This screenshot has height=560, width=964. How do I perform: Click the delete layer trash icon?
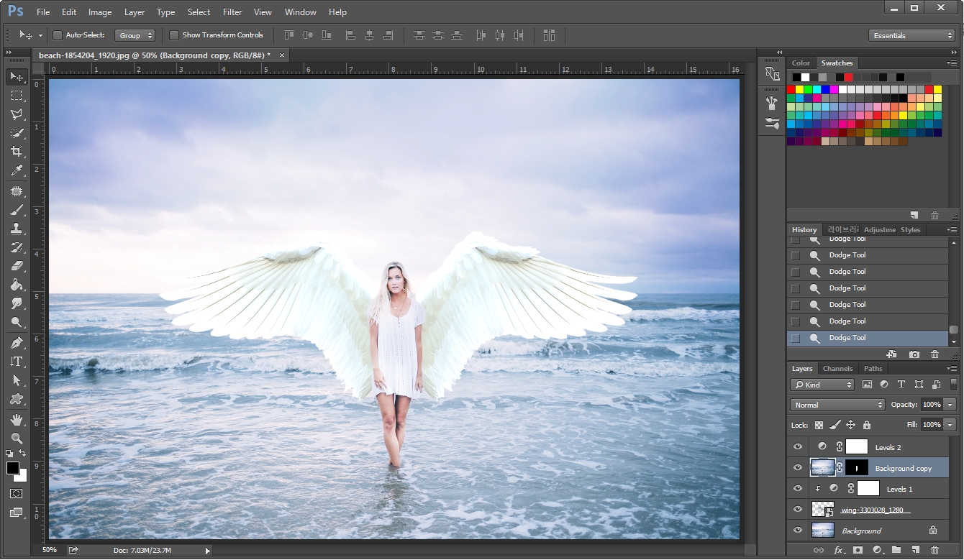click(935, 550)
